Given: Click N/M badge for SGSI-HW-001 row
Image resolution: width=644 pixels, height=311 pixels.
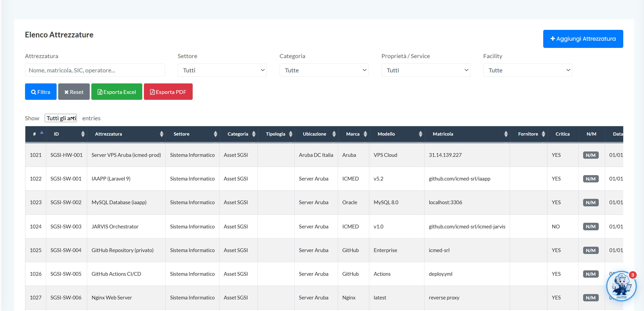Looking at the screenshot, I should coord(591,155).
